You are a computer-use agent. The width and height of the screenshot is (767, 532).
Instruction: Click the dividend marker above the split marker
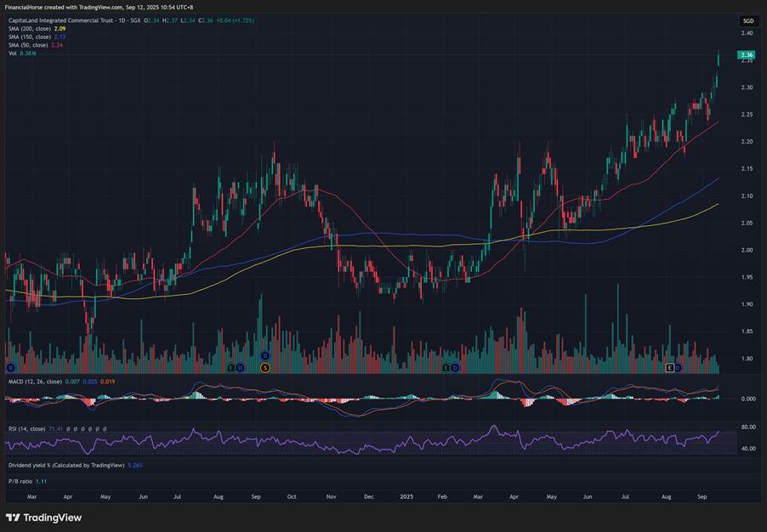click(265, 355)
